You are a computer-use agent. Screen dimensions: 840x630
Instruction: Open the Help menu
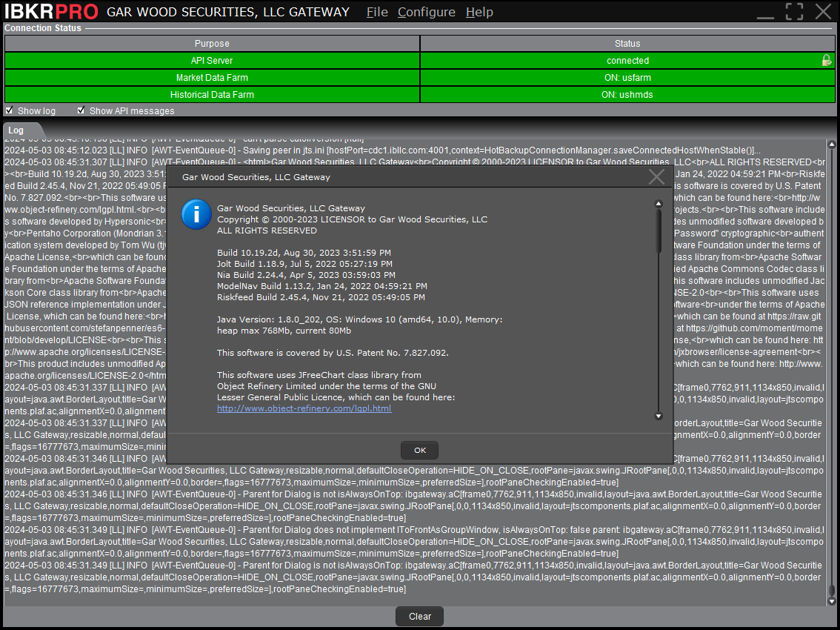pyautogui.click(x=479, y=12)
